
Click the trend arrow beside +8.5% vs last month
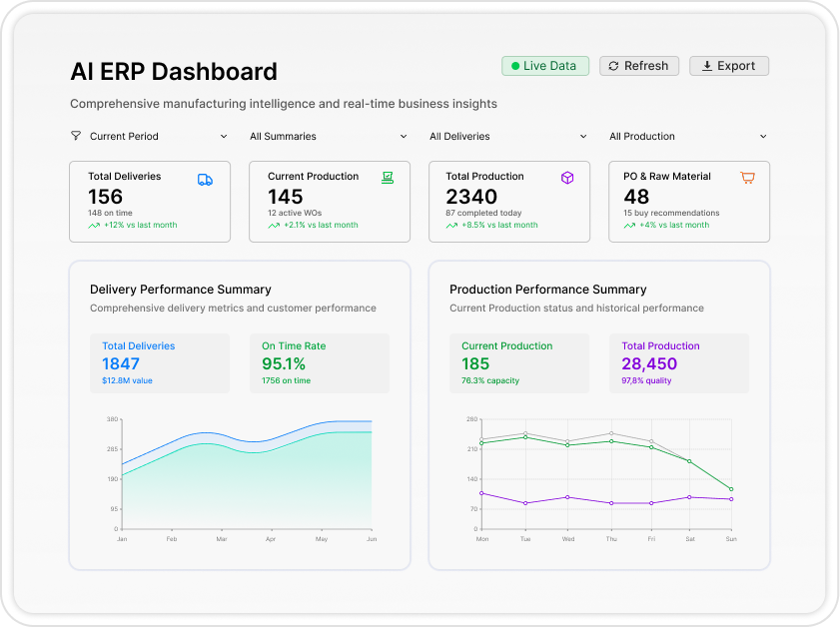(451, 226)
